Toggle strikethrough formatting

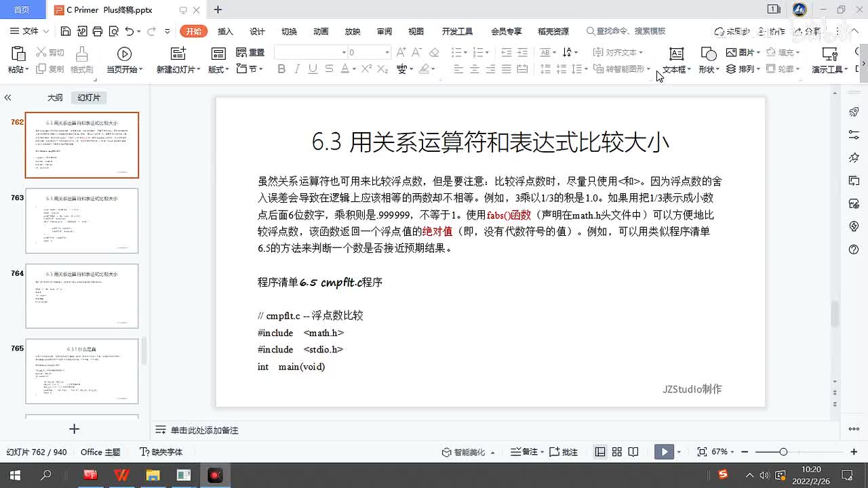329,68
